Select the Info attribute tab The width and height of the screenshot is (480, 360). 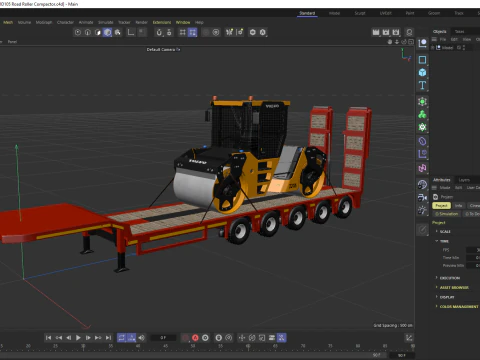[x=459, y=206]
